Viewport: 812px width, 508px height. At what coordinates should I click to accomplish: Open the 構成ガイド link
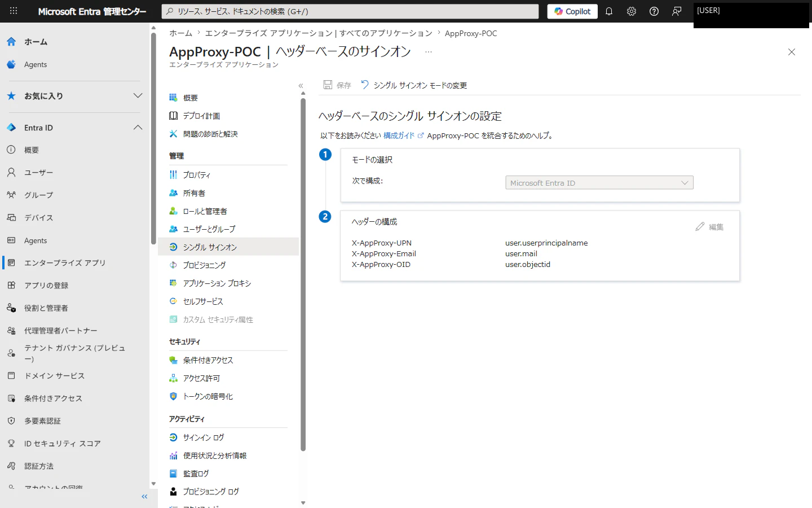(403, 135)
